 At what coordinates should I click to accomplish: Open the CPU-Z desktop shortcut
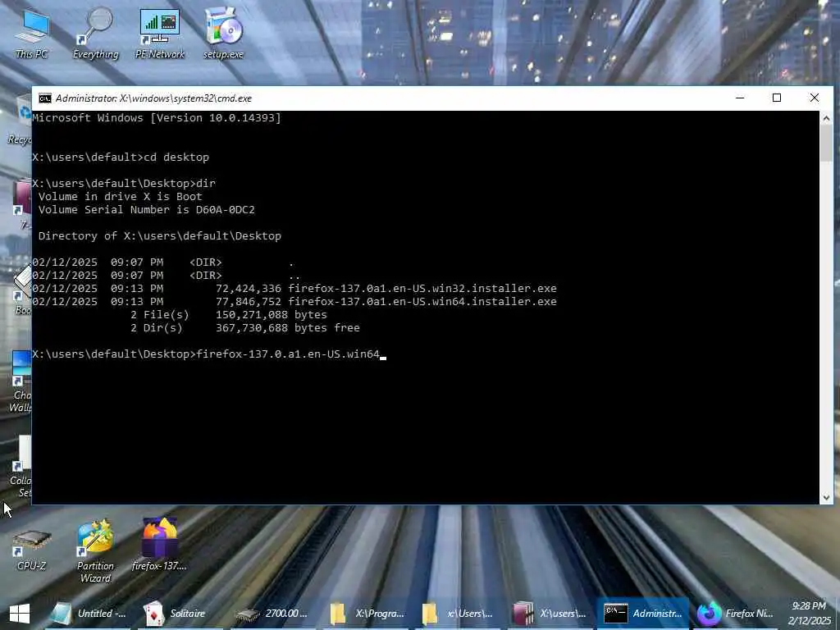pos(32,550)
